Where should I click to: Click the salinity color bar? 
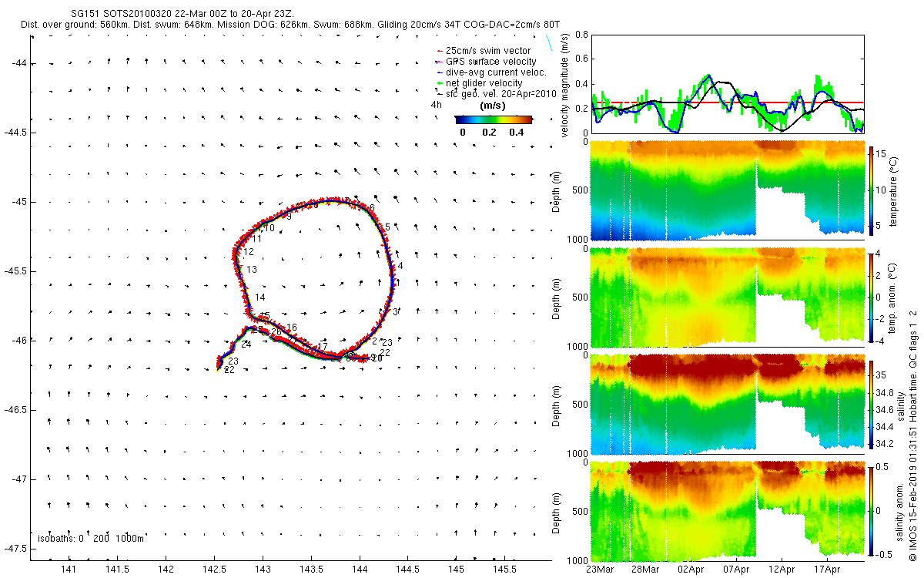(x=872, y=404)
